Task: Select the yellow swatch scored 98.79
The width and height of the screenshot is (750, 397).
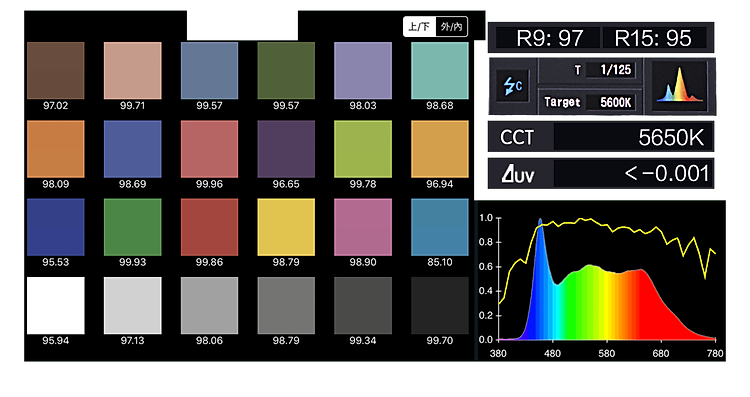Action: coord(286,227)
